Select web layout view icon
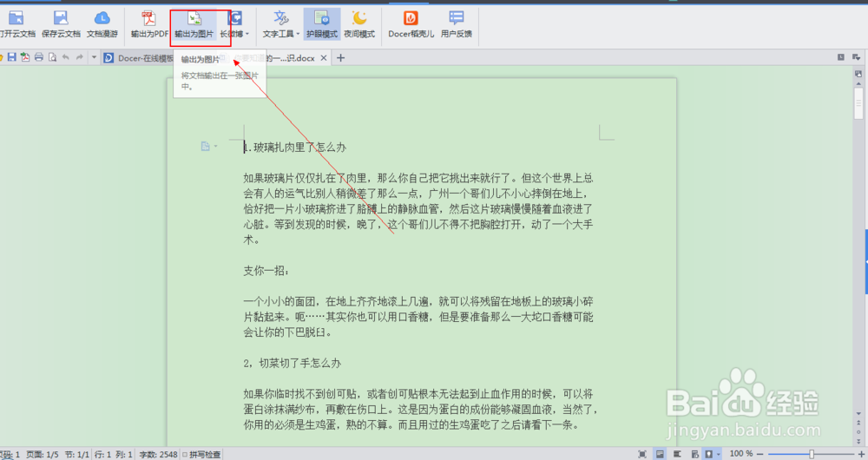 pyautogui.click(x=694, y=454)
